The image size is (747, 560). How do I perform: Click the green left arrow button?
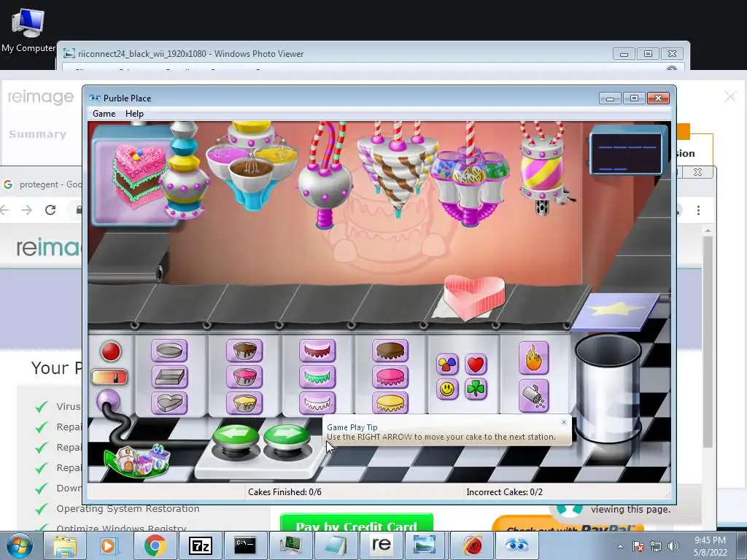(x=236, y=436)
